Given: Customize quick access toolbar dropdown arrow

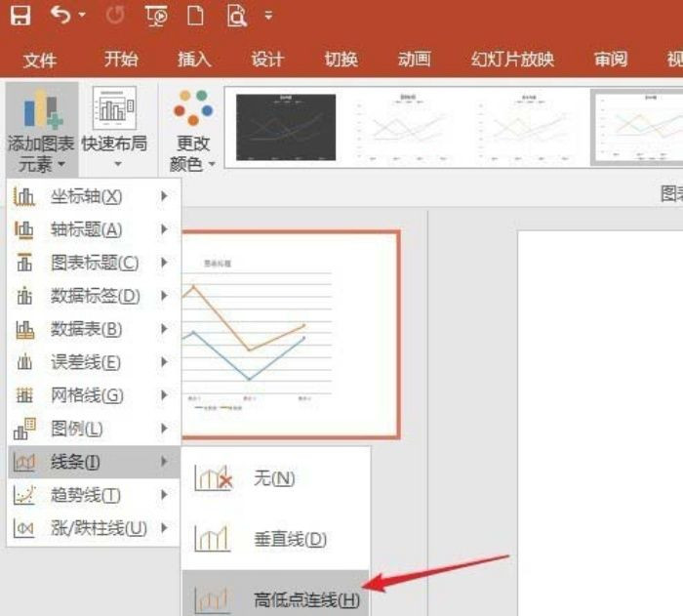Looking at the screenshot, I should point(268,17).
